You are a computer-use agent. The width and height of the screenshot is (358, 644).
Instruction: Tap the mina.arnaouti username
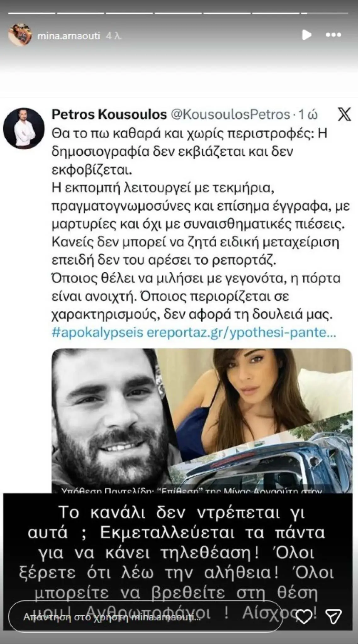69,36
